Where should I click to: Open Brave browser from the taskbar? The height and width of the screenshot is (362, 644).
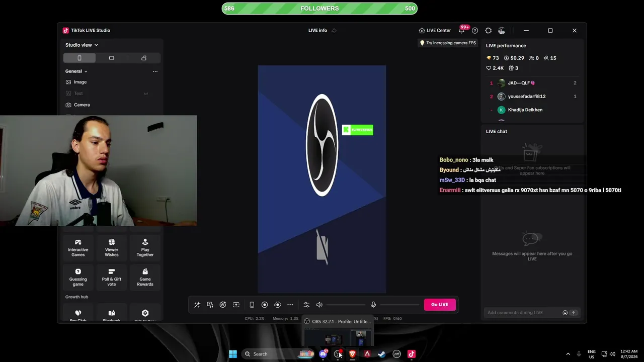352,354
